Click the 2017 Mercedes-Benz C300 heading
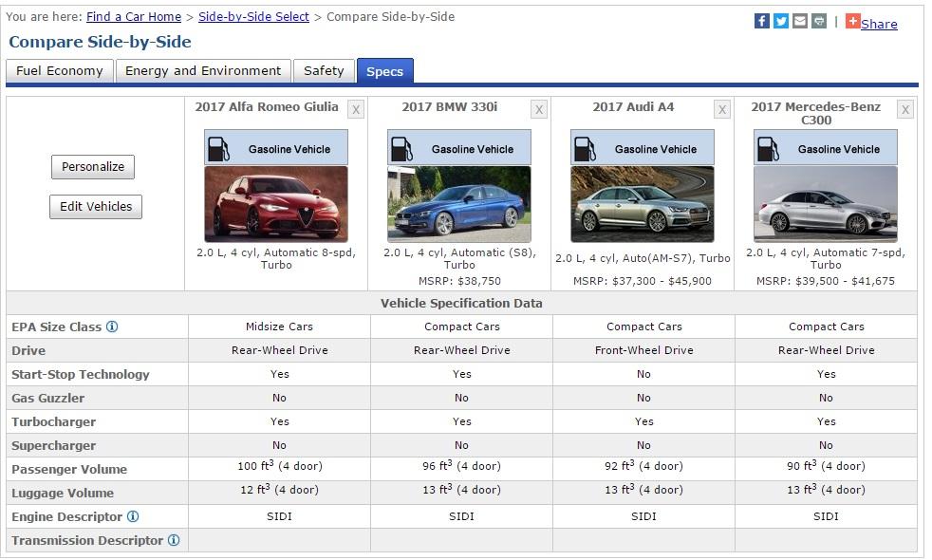Image resolution: width=932 pixels, height=560 pixels. (815, 114)
